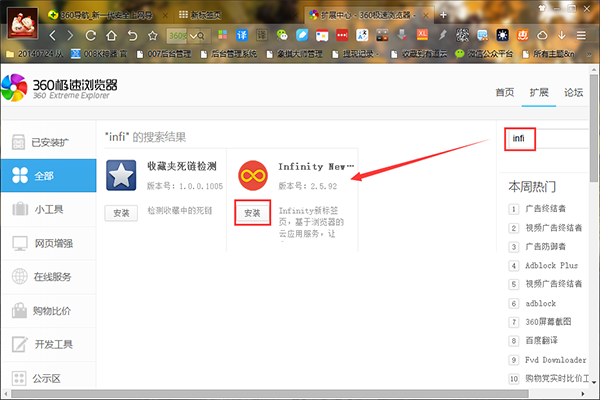
Task: Click the undo closed tab icon
Action: tap(132, 36)
